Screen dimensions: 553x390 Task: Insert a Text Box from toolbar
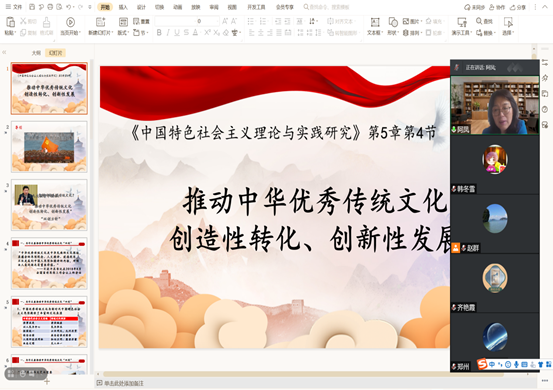coord(375,23)
